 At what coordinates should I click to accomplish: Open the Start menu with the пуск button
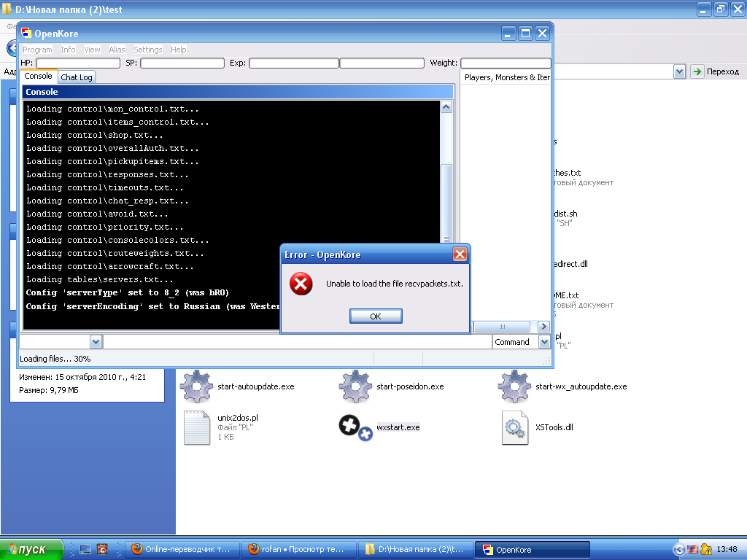click(32, 550)
